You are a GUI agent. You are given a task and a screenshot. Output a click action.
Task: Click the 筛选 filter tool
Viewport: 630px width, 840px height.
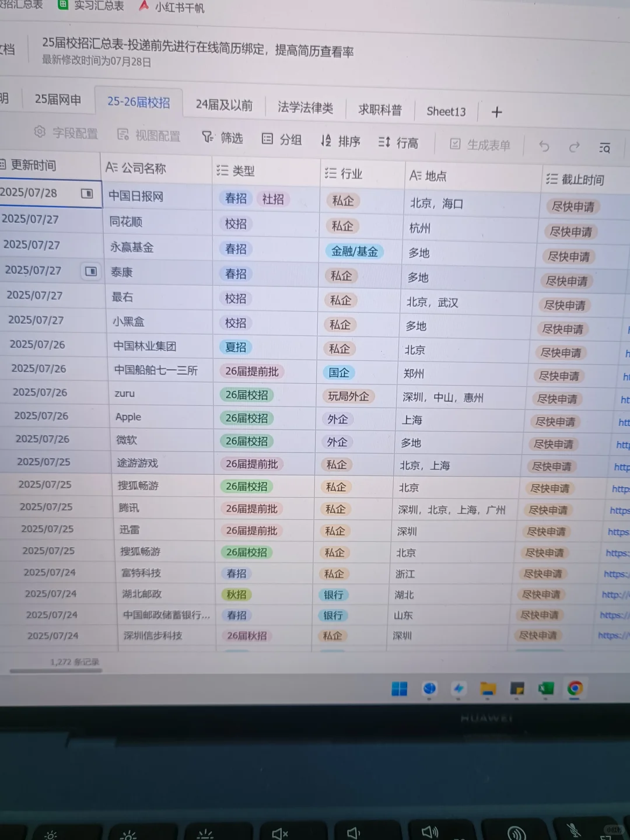[x=222, y=138]
